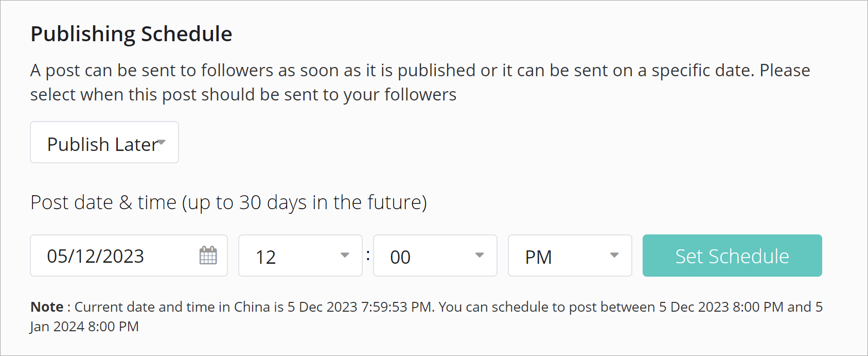
Task: Open the AM/PM dropdown showing PM
Action: point(560,256)
